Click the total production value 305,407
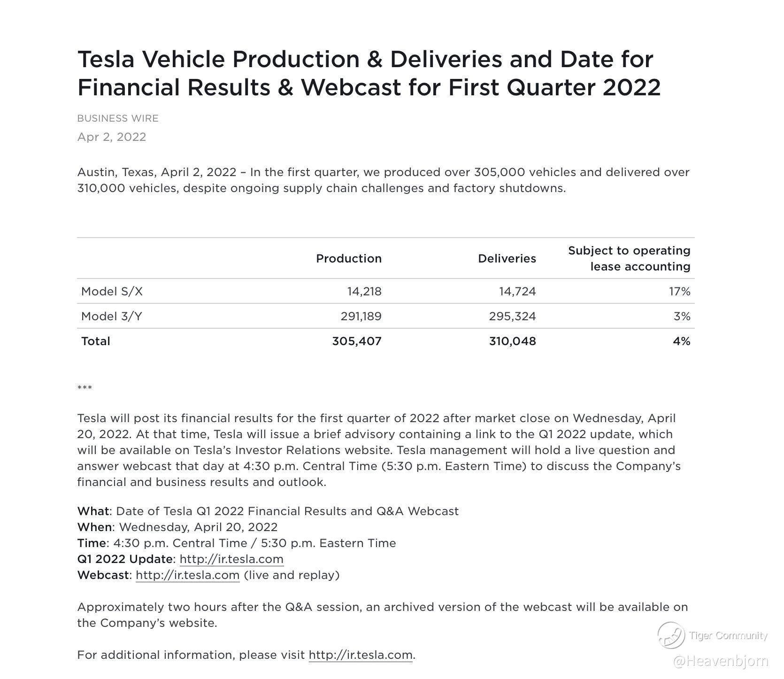Viewport: 784px width, 679px height. point(357,341)
